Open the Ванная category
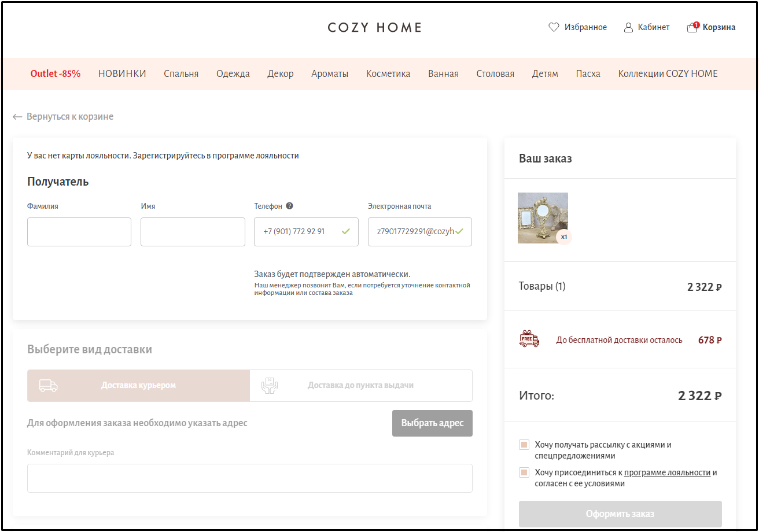759x532 pixels. coord(443,73)
